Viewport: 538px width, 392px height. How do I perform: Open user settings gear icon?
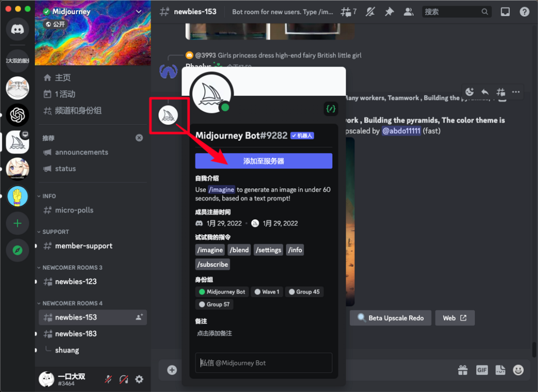pyautogui.click(x=139, y=379)
